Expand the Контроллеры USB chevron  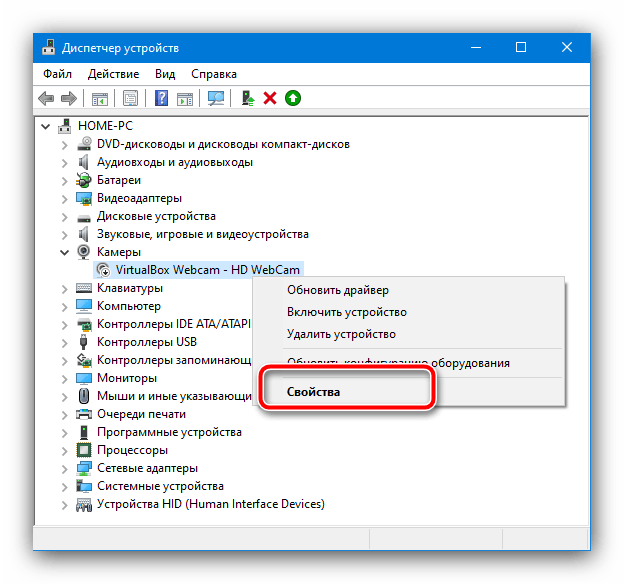(x=64, y=343)
